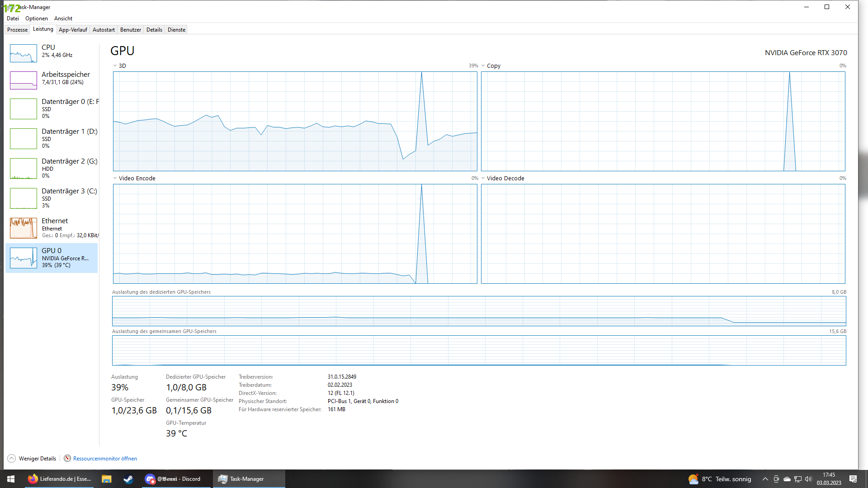Collapse view via Weniger Details arrow icon

(x=11, y=458)
